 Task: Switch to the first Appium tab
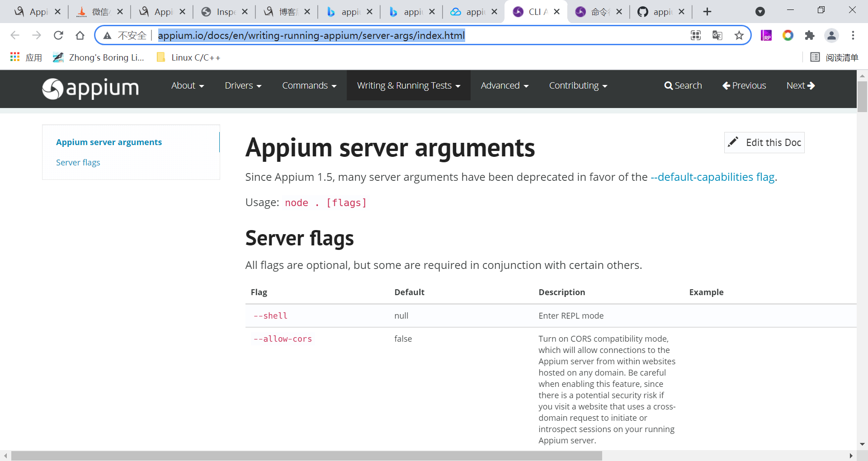point(32,12)
